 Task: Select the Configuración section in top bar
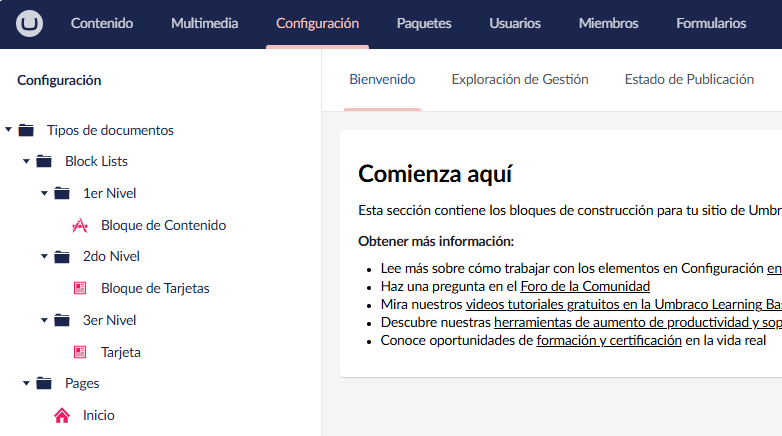(x=318, y=23)
